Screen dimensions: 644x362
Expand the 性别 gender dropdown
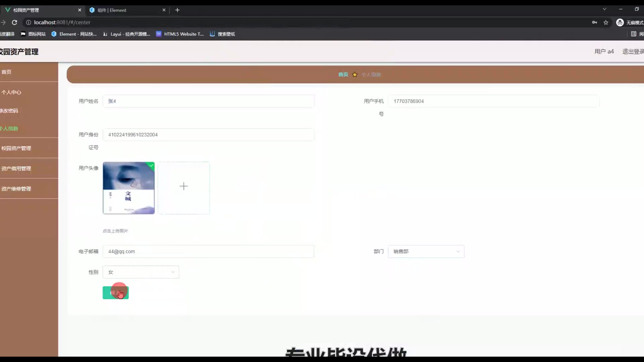pyautogui.click(x=141, y=272)
